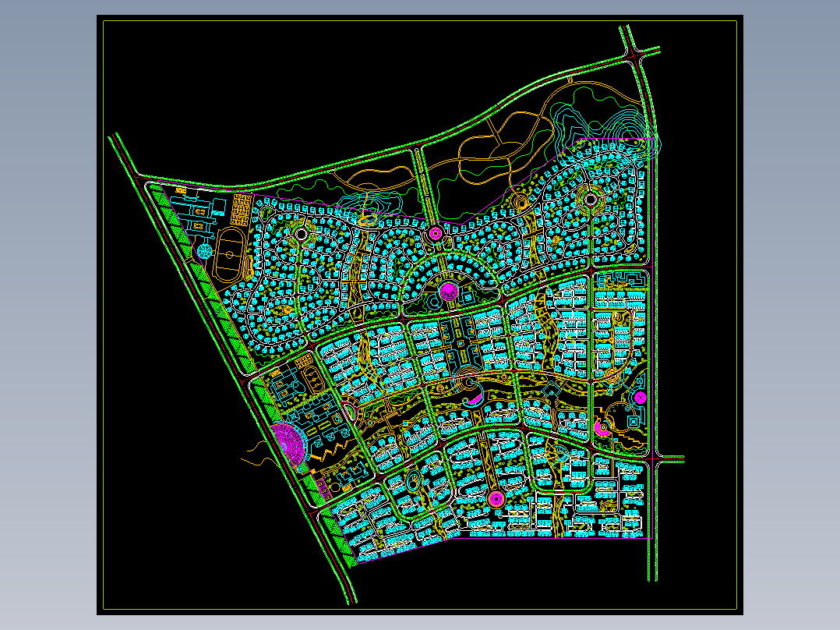Select the magenta crescent shape in the east park

tap(601, 428)
